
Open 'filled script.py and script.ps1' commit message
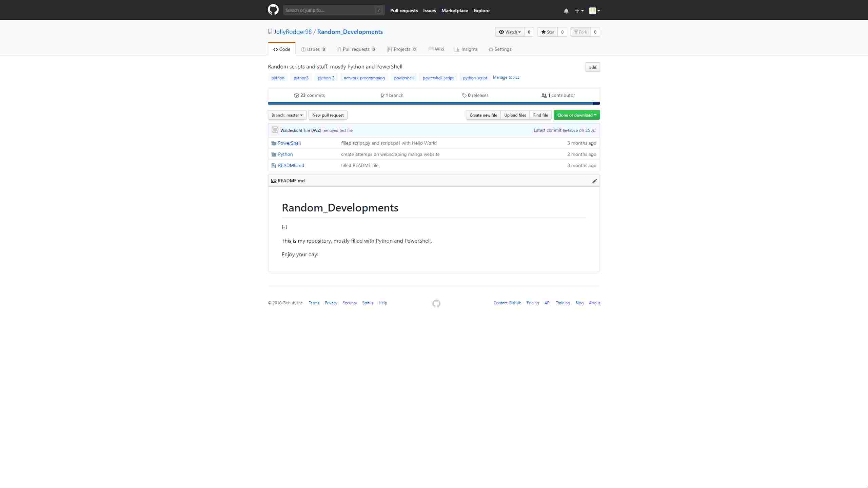pos(389,143)
